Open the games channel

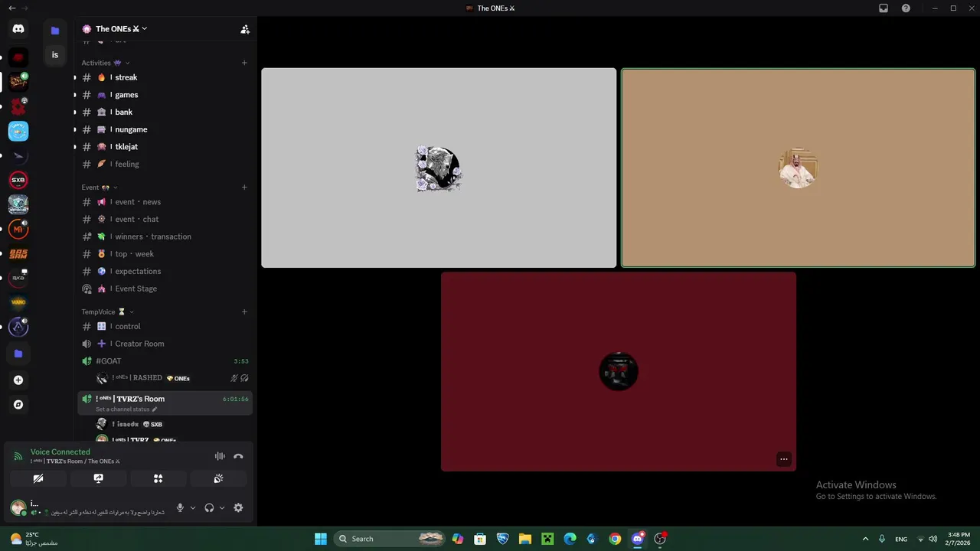coord(165,95)
